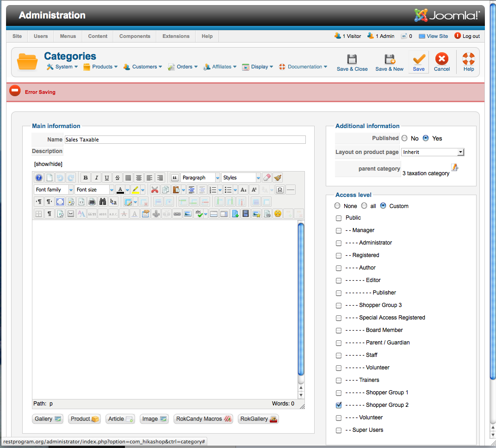Click the fullscreen editor icon

(60, 202)
